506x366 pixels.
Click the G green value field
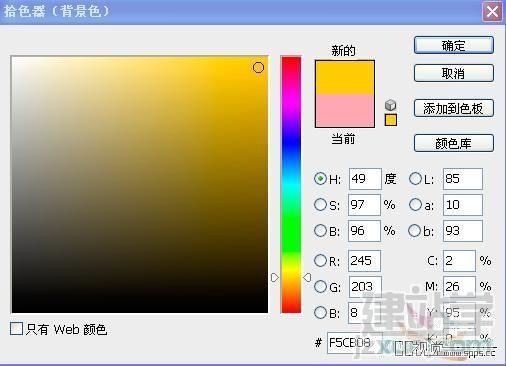coord(365,286)
